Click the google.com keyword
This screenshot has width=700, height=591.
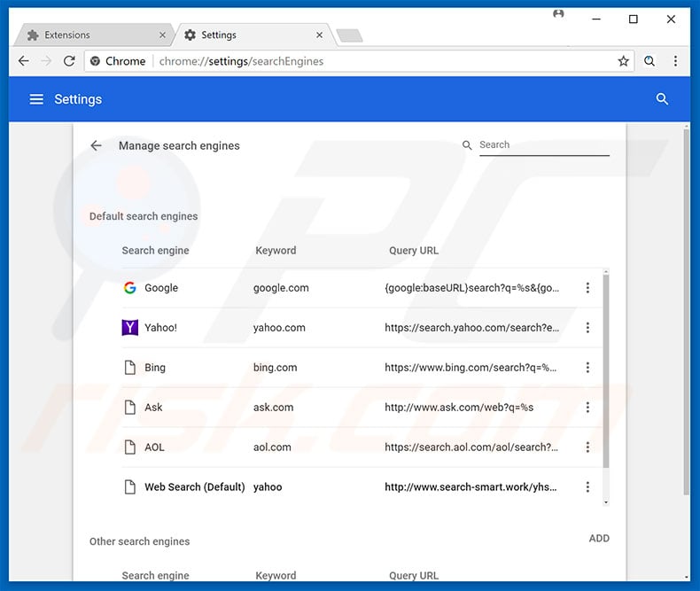coord(281,288)
